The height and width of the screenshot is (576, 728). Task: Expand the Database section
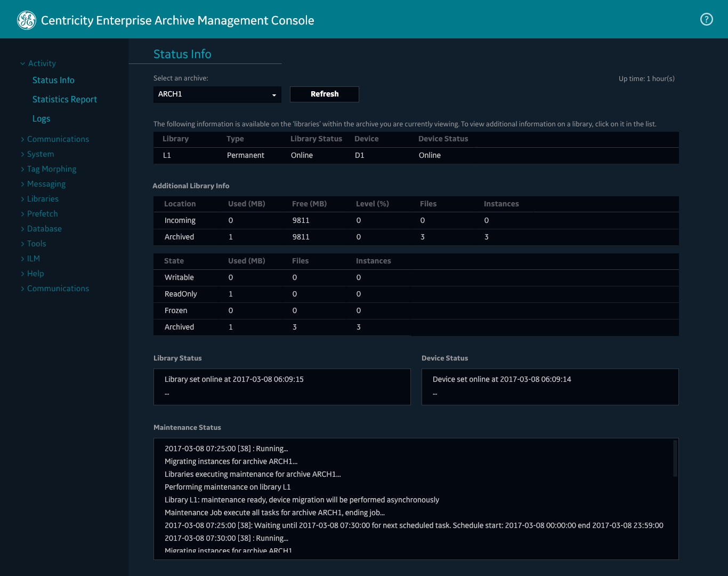tap(41, 229)
